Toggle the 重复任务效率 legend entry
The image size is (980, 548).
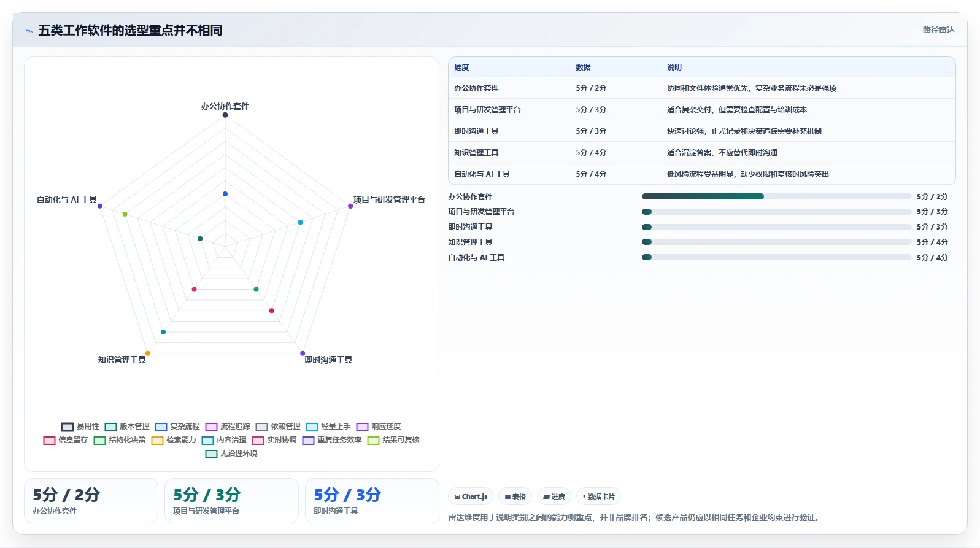click(332, 440)
